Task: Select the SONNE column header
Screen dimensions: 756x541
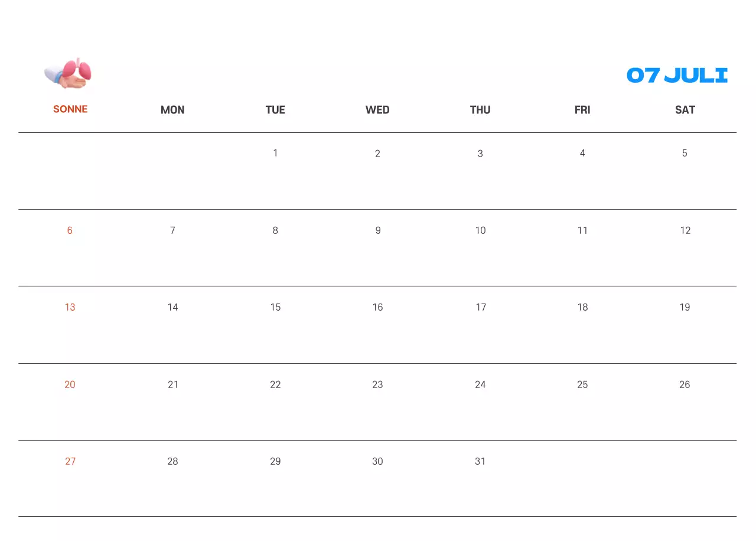Action: tap(70, 109)
